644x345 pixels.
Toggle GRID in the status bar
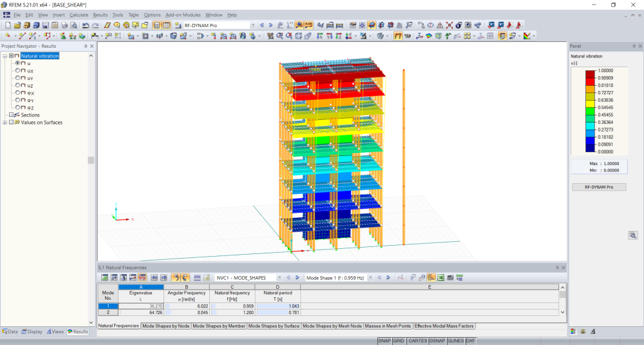(399, 341)
